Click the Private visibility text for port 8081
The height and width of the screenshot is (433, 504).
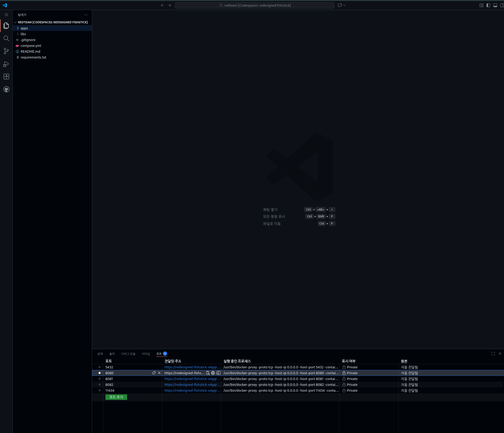[x=352, y=379]
